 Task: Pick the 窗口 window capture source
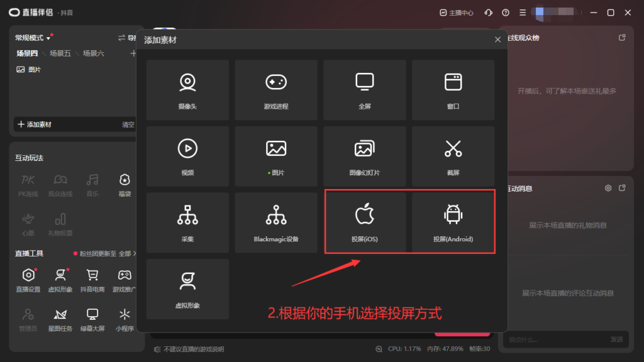(453, 90)
